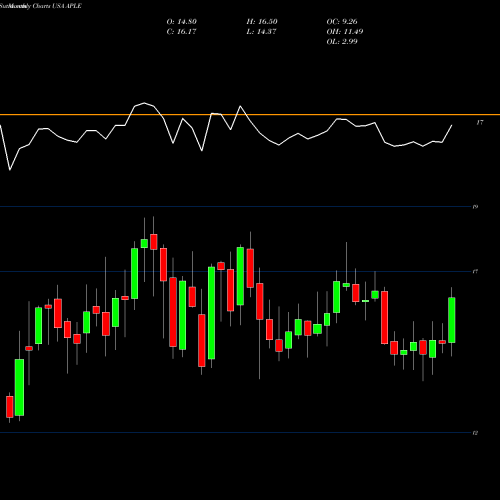Click the 'OL: 2.99' reading
The width and height of the screenshot is (500, 500).
point(342,42)
